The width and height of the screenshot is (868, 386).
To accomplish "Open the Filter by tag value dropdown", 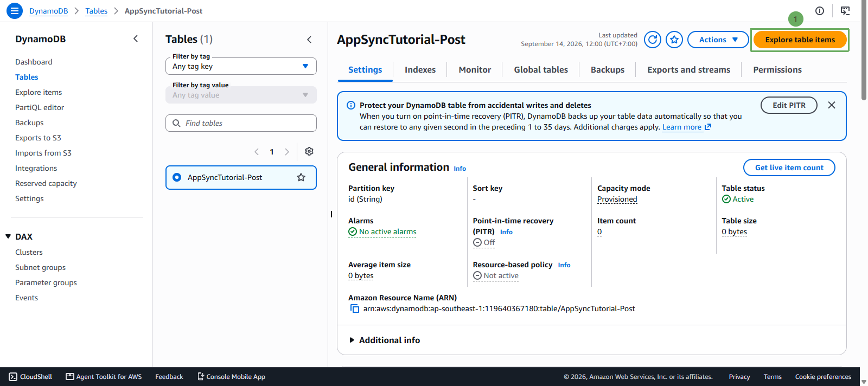I will [x=241, y=95].
